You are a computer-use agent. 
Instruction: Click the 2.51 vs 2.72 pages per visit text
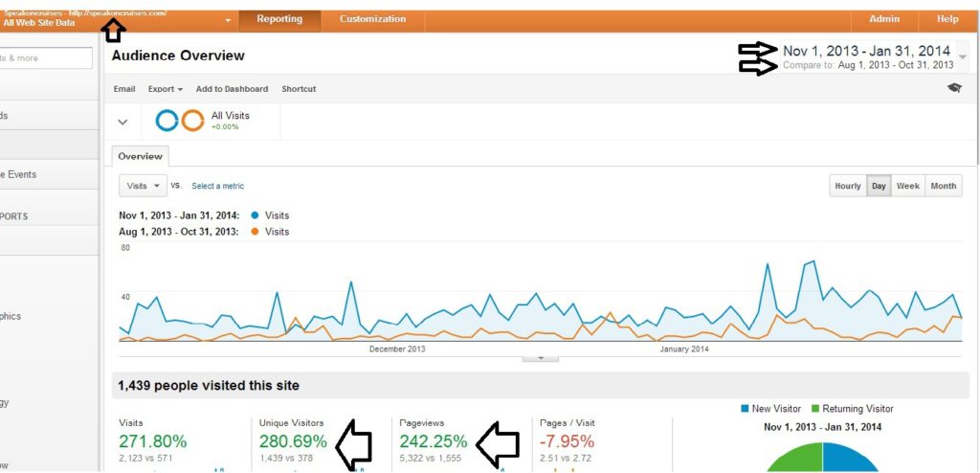point(565,458)
